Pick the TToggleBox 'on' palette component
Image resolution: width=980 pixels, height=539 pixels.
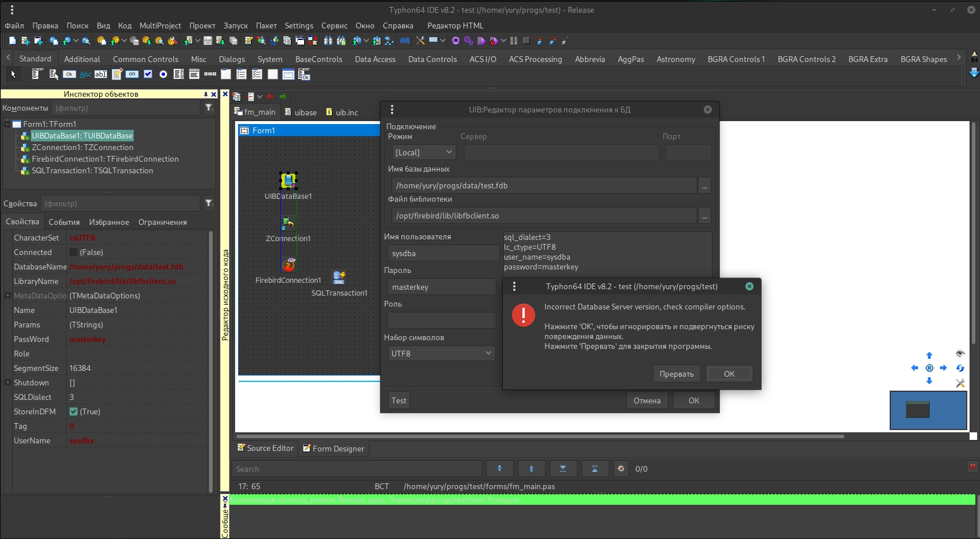132,74
